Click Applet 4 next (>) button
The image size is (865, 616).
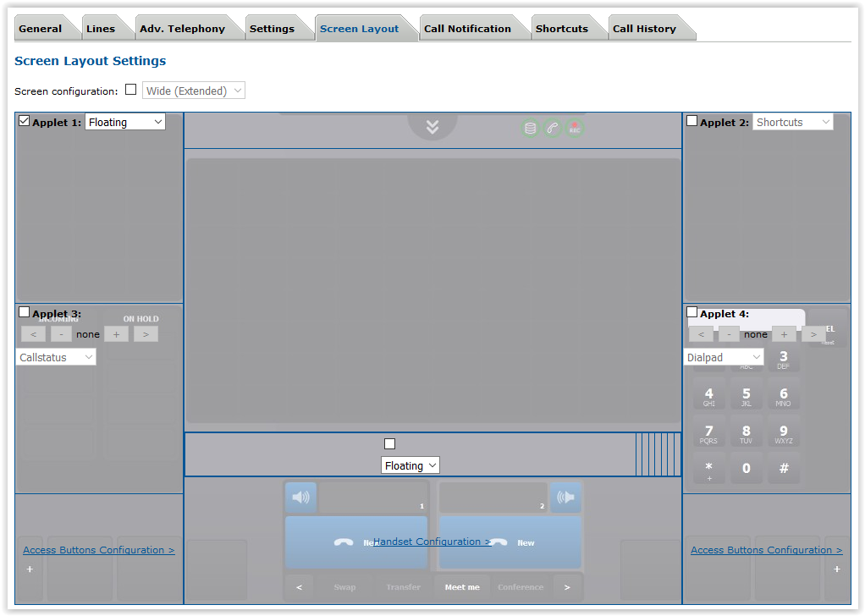point(813,334)
